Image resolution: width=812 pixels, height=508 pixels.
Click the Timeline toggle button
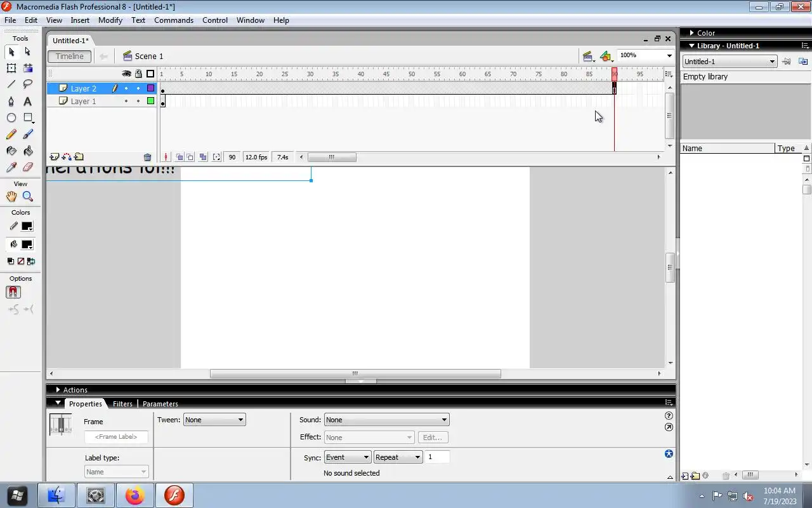(70, 57)
